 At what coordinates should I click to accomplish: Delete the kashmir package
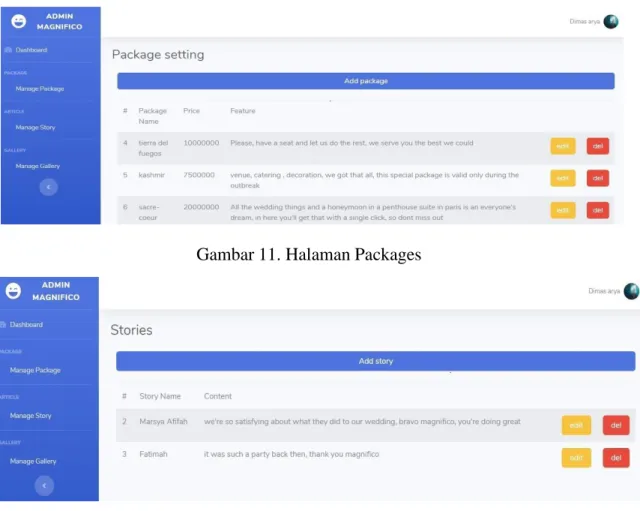tap(598, 178)
